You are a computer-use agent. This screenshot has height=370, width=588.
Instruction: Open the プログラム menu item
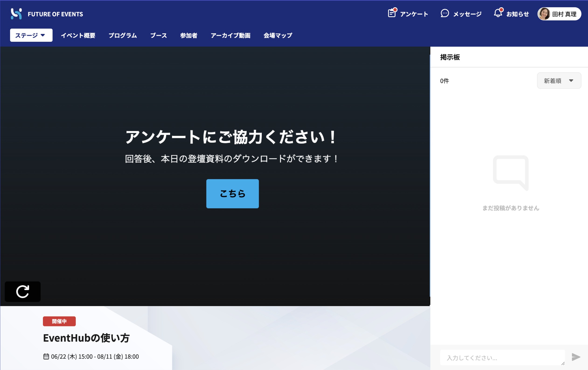pos(123,35)
